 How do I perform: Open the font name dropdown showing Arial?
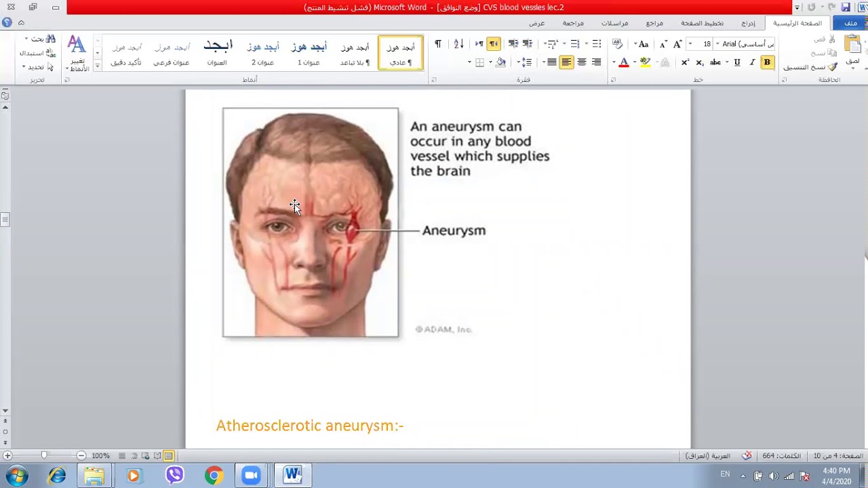point(717,44)
